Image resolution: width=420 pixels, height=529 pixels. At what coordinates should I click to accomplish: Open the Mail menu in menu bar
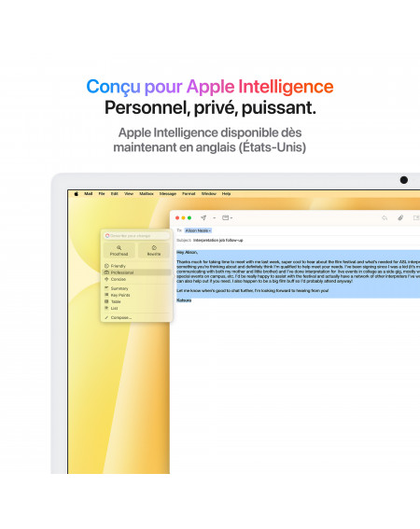point(89,194)
